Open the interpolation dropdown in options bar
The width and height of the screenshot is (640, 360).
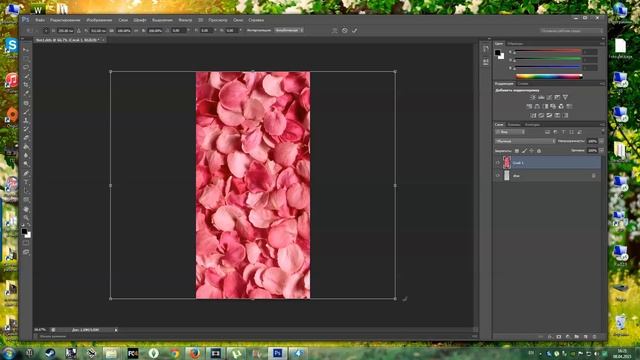(x=289, y=30)
